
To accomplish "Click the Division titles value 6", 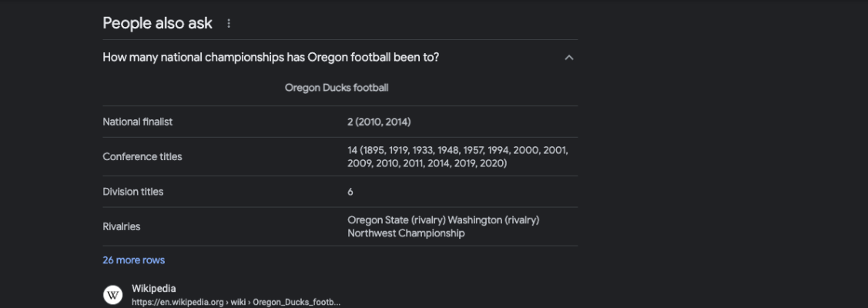I will pos(350,192).
